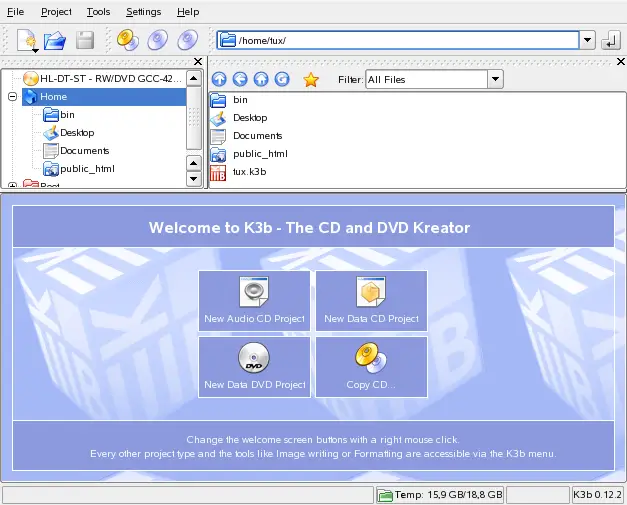Viewport: 627px width, 505px height.
Task: Select public_html folder in the tree
Action: tap(86, 169)
